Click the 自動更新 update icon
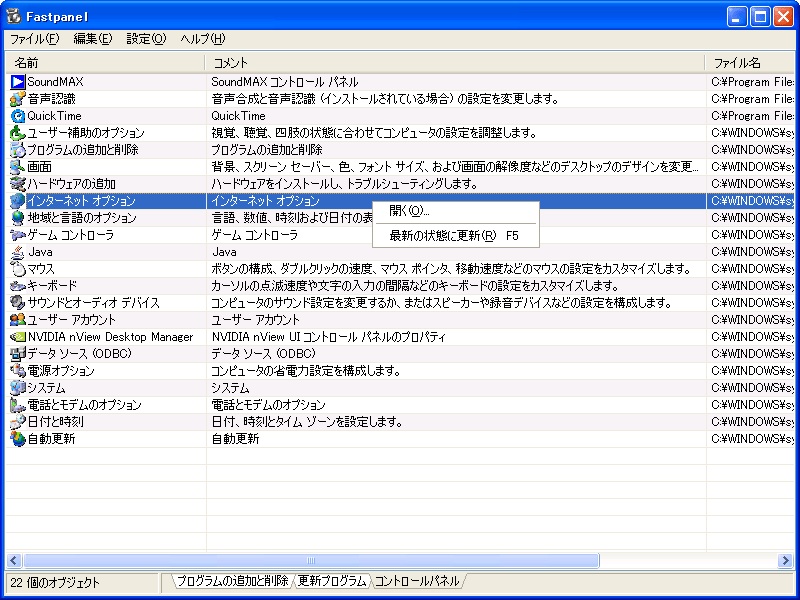Image resolution: width=800 pixels, height=600 pixels. point(18,439)
